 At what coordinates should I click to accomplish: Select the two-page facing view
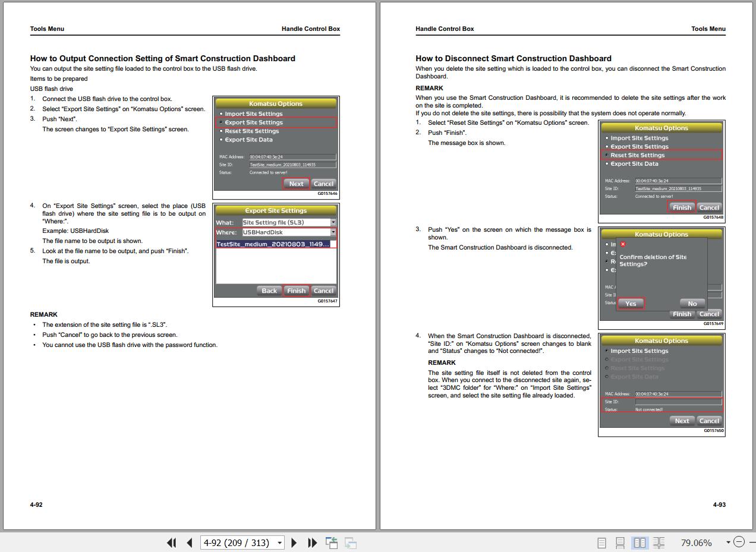tap(640, 542)
